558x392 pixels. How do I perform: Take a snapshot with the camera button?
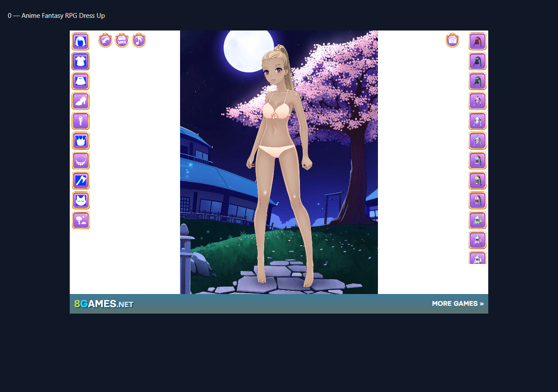click(x=453, y=41)
